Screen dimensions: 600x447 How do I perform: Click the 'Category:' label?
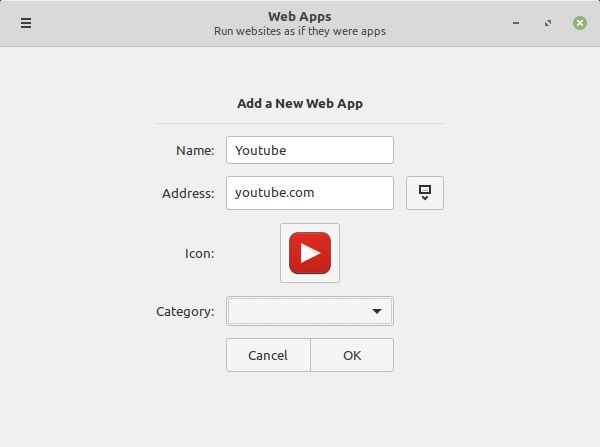(185, 312)
